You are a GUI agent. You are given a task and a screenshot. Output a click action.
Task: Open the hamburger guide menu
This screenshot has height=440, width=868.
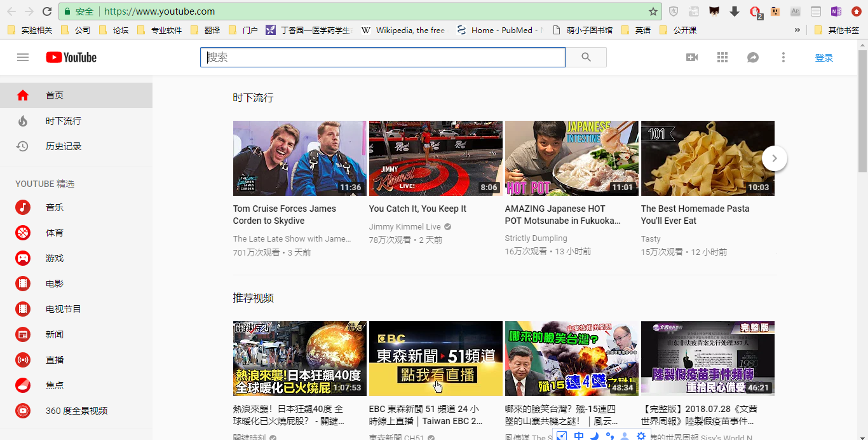pos(23,57)
